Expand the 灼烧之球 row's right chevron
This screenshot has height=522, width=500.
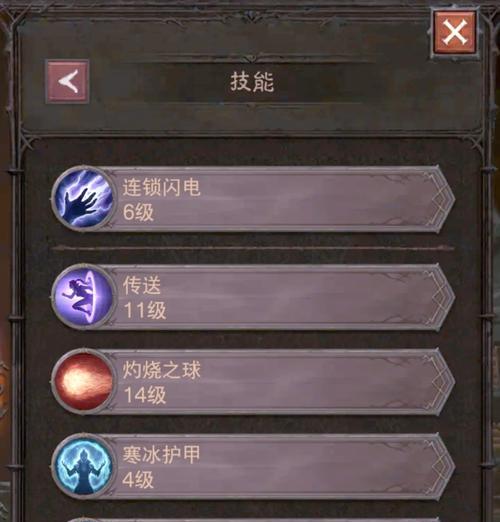point(442,382)
